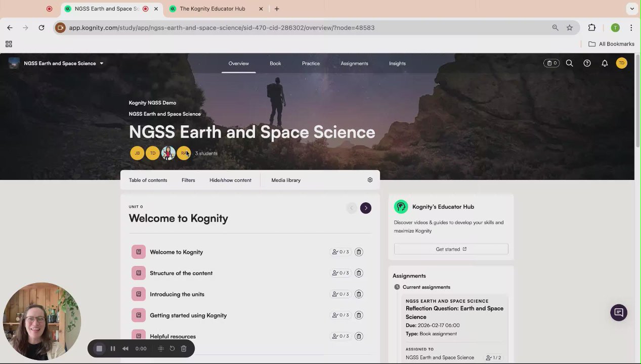
Task: Open the Introducing the units lesson
Action: [177, 294]
